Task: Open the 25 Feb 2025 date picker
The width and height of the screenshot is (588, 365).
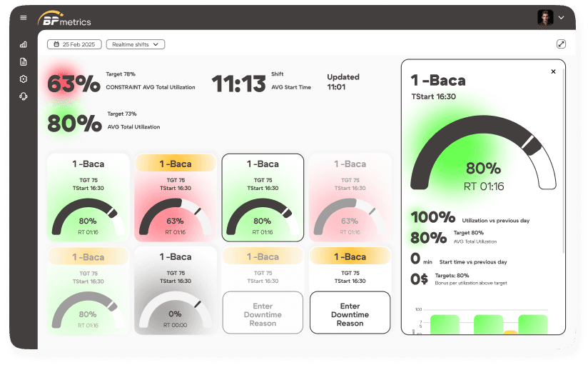Action: pyautogui.click(x=75, y=44)
